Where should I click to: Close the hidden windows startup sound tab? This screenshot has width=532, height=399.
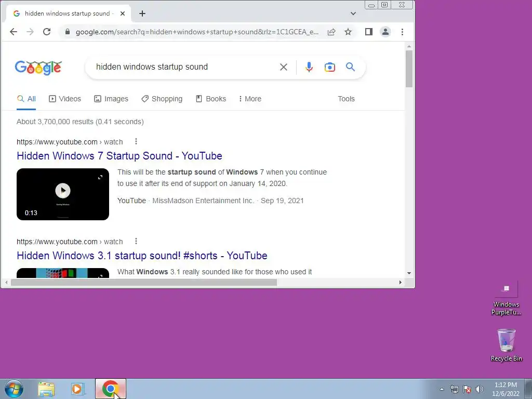point(123,14)
